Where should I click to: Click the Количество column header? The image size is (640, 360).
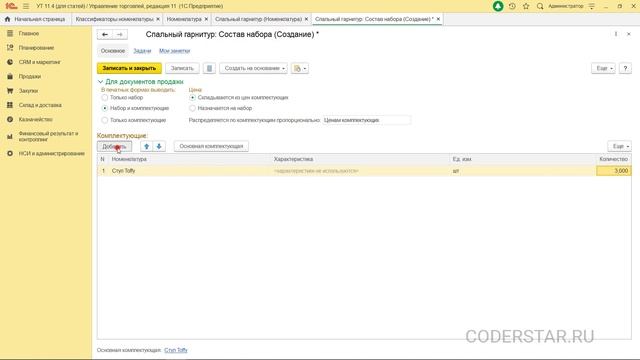[x=613, y=159]
